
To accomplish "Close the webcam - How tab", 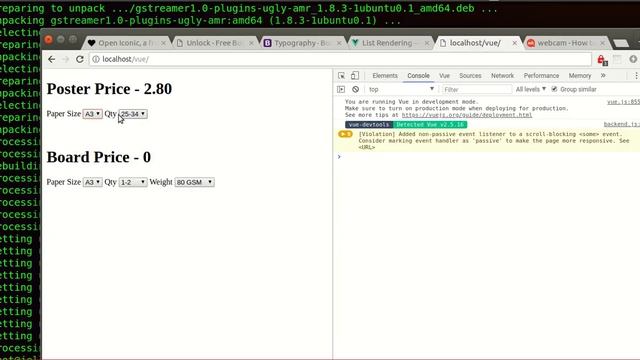I will 602,43.
